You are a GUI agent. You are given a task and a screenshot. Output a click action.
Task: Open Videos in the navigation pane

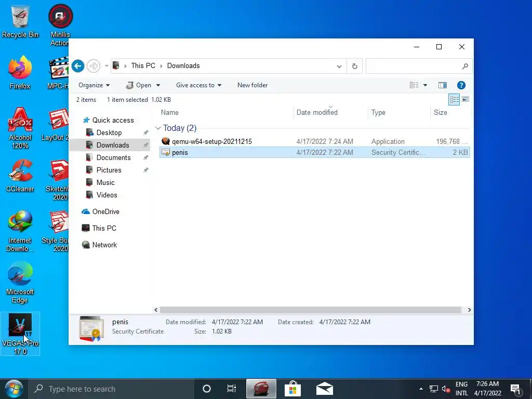click(x=107, y=195)
